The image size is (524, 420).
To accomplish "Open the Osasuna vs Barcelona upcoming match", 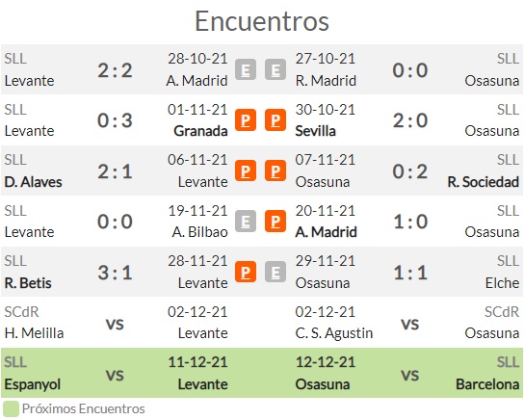I will (x=409, y=373).
